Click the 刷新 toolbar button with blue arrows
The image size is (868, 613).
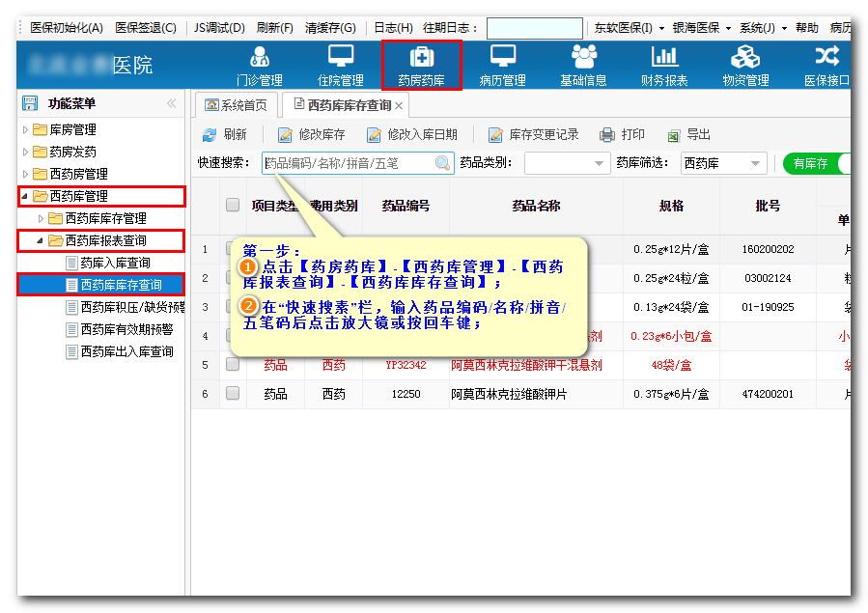[x=224, y=134]
